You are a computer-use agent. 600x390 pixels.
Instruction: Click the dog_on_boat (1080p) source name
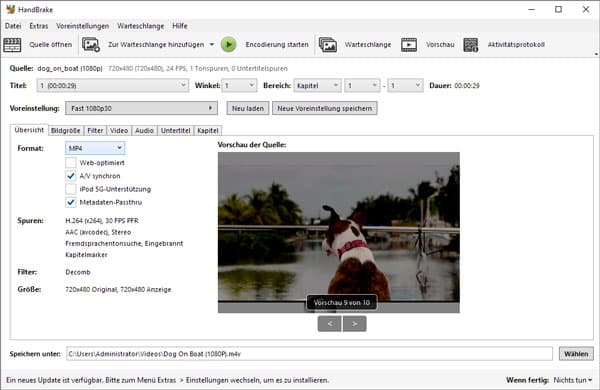click(70, 69)
